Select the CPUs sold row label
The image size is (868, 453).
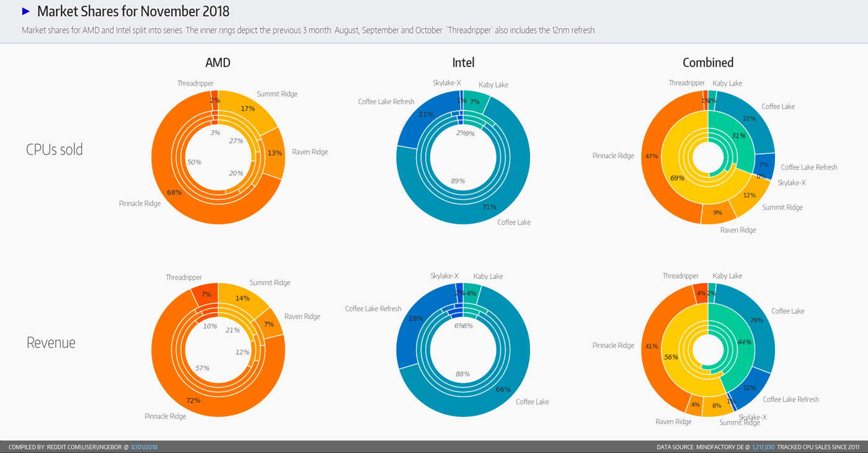55,150
